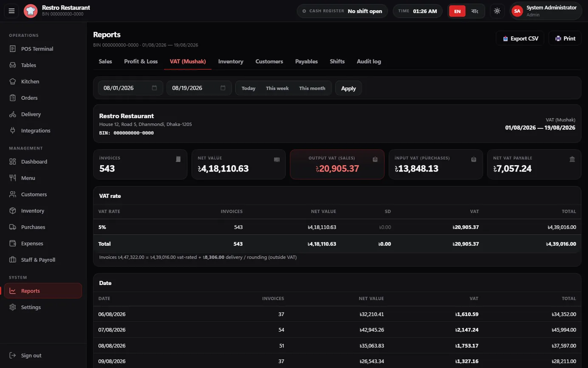Click the Input VAT ৳13,848.13 value

coord(416,169)
